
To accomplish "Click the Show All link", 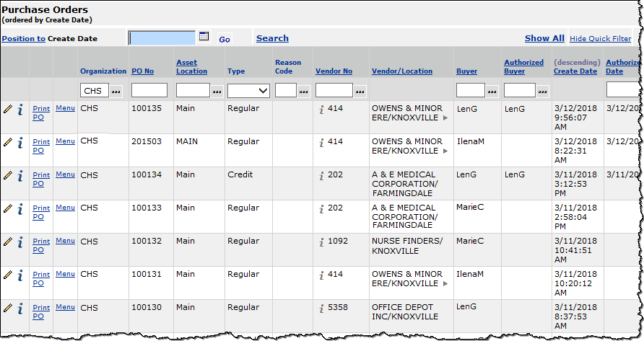I will pos(544,38).
